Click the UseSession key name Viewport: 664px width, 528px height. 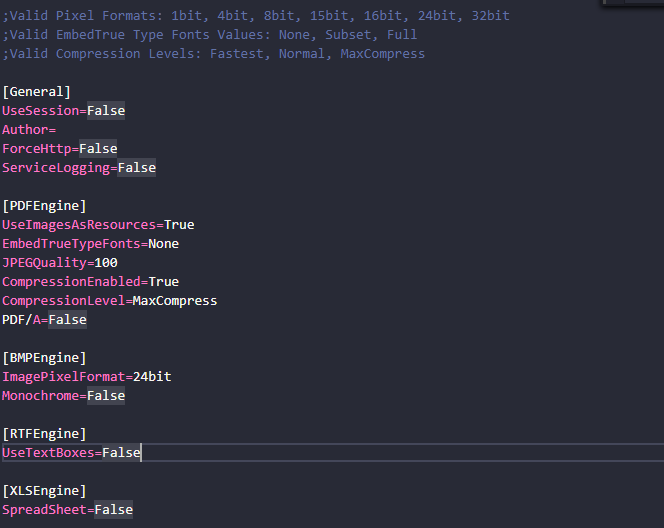point(41,111)
